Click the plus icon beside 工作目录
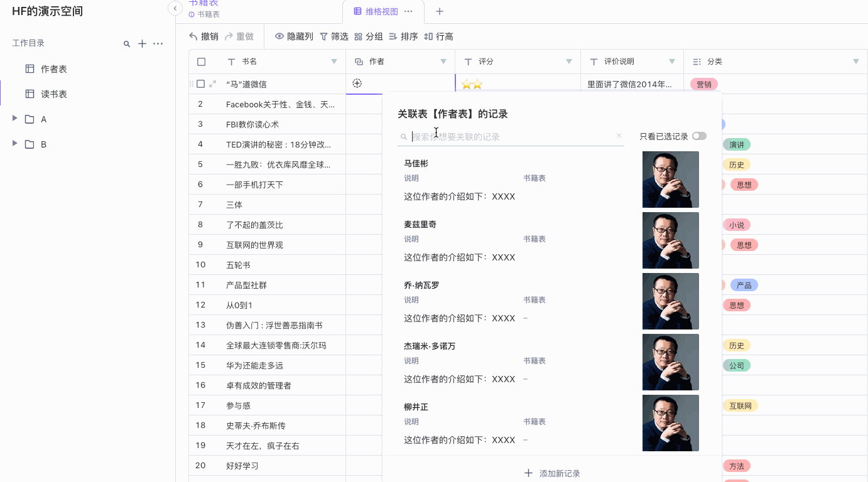This screenshot has height=482, width=868. coord(143,44)
